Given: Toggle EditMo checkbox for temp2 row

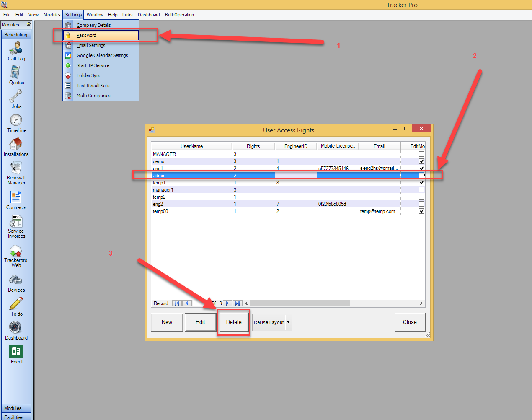Looking at the screenshot, I should click(x=421, y=197).
